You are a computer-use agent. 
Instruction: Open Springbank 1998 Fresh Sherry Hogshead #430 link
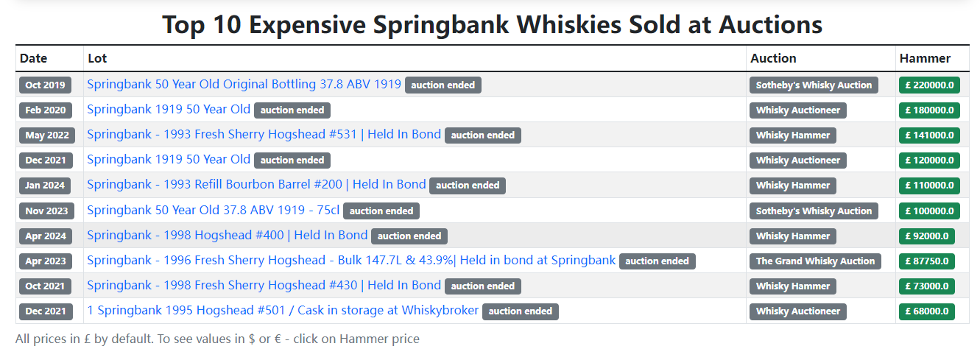[x=264, y=286]
